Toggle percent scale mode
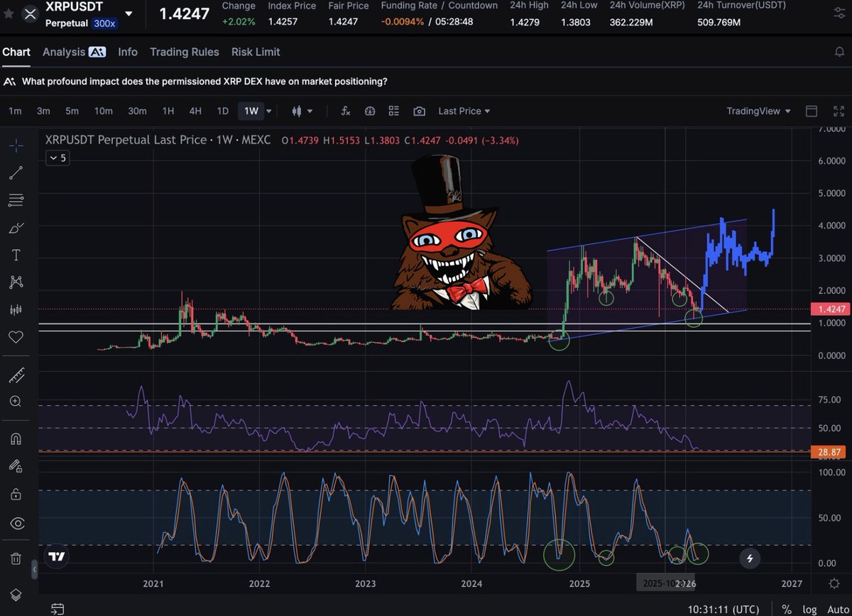 [787, 609]
